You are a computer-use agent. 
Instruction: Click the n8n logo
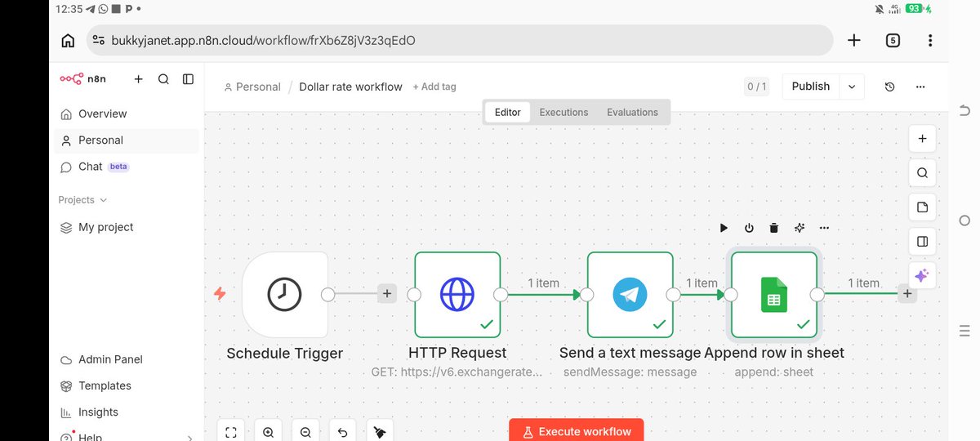(x=83, y=79)
